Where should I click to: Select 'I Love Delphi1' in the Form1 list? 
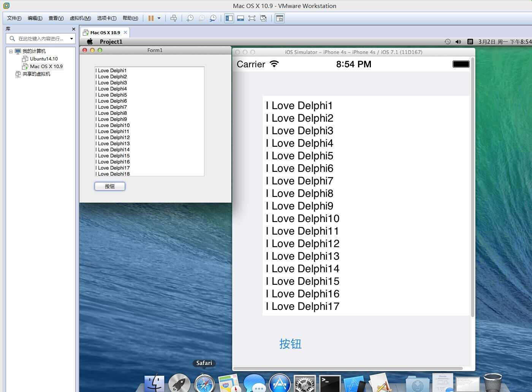pyautogui.click(x=111, y=70)
